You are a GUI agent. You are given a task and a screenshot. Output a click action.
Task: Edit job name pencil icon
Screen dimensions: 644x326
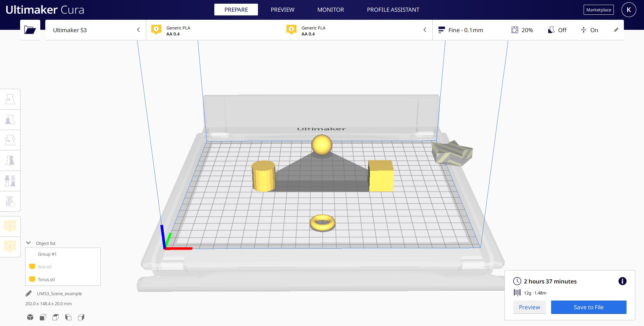click(x=29, y=294)
